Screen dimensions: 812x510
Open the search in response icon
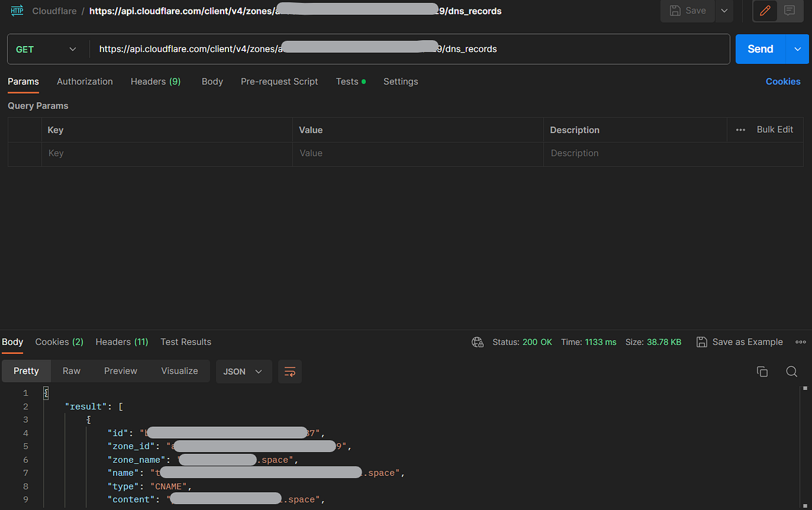pos(792,371)
